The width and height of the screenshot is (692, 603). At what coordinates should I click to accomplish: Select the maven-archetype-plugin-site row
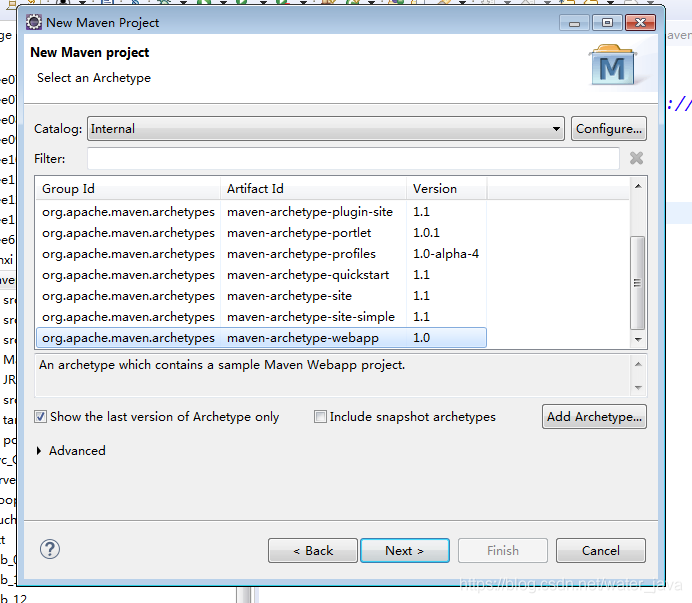click(261, 212)
